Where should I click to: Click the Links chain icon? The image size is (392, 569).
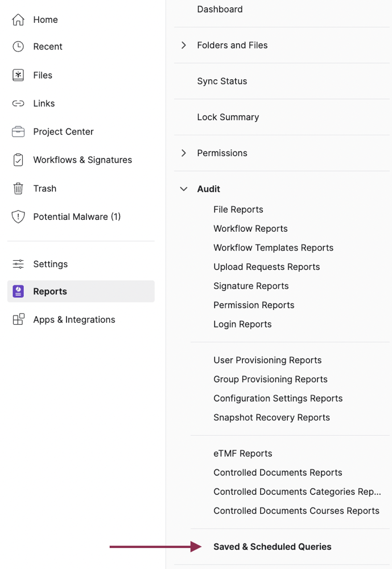click(x=18, y=104)
